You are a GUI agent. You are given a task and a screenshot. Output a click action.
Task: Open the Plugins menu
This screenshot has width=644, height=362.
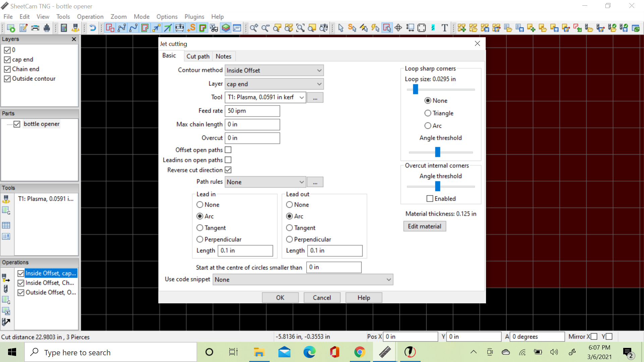[194, 16]
